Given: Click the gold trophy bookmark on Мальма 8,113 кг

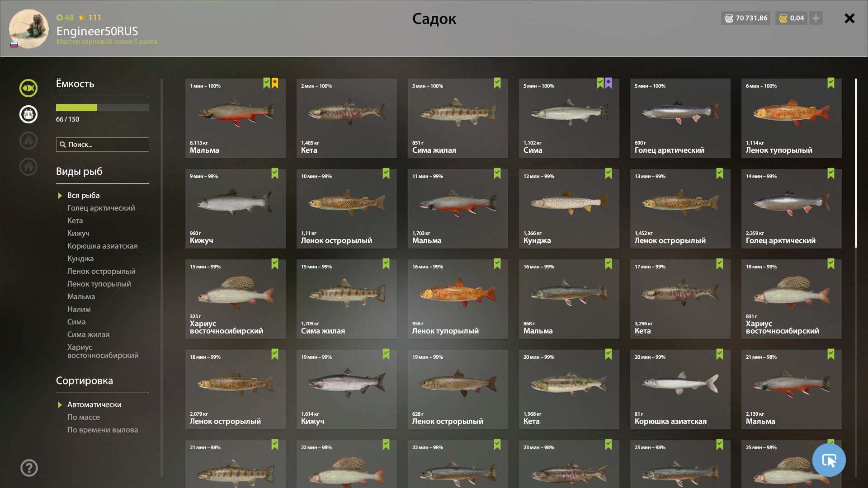Looking at the screenshot, I should 275,83.
